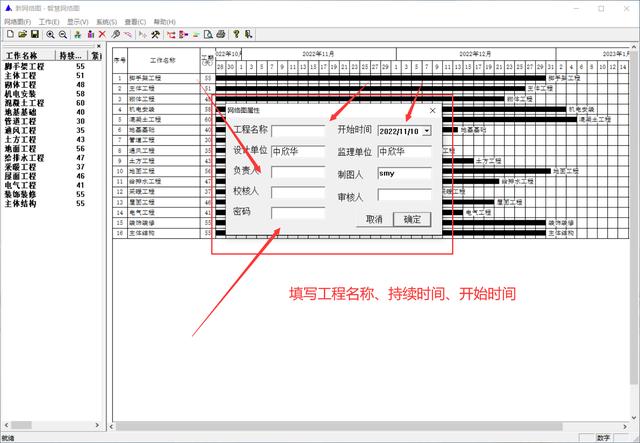
Task: Sort by 工作名称 column header
Action: (29, 56)
